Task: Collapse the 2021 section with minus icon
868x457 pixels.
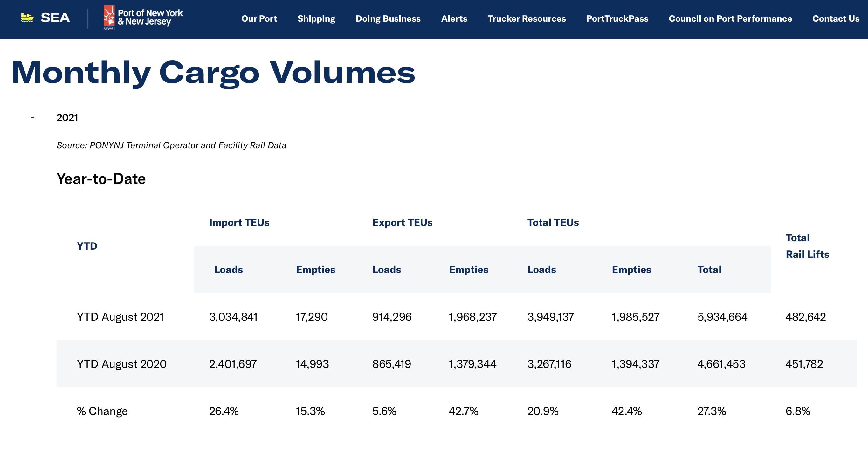Action: pyautogui.click(x=32, y=117)
